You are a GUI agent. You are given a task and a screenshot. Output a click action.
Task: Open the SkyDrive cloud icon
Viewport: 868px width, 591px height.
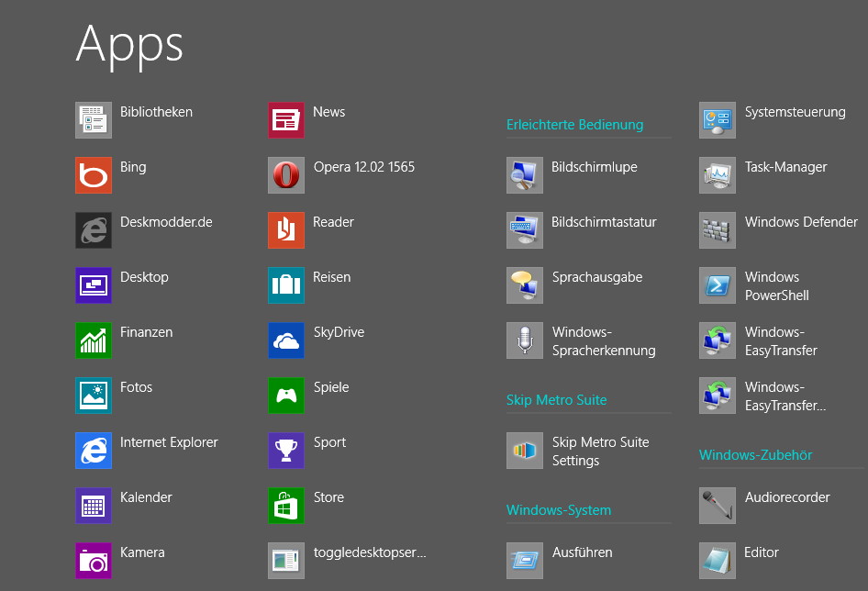tap(286, 340)
